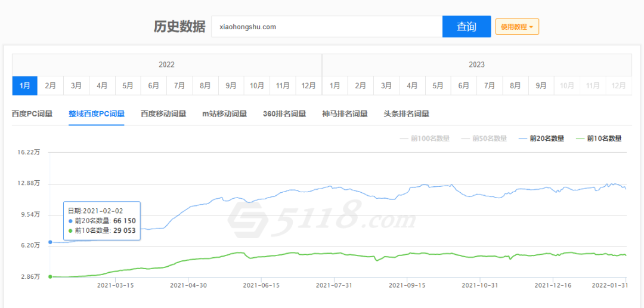The height and width of the screenshot is (308, 644).
Task: Click the blue data point at chart start
Action: (50, 242)
